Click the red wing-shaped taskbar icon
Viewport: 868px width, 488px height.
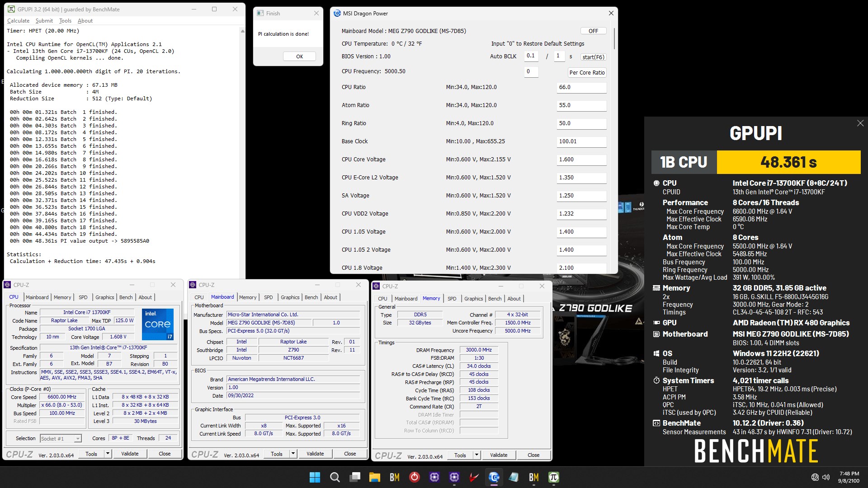point(474,477)
